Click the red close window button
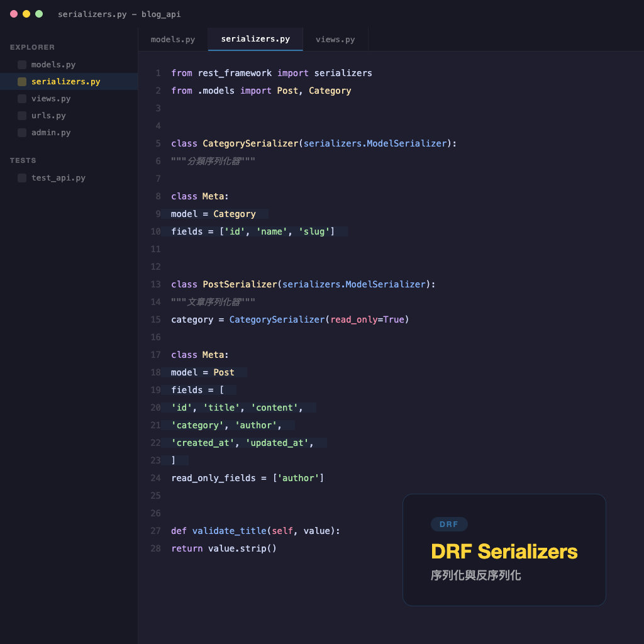644x644 pixels. click(14, 14)
